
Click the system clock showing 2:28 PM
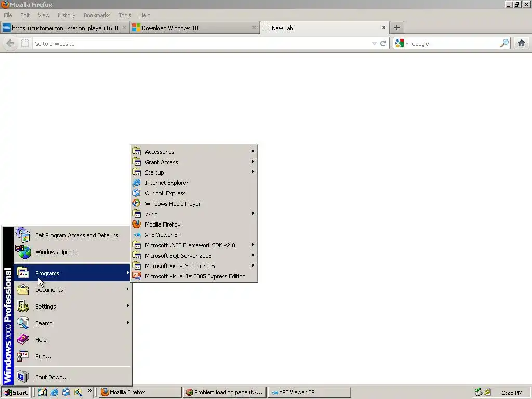(x=512, y=393)
